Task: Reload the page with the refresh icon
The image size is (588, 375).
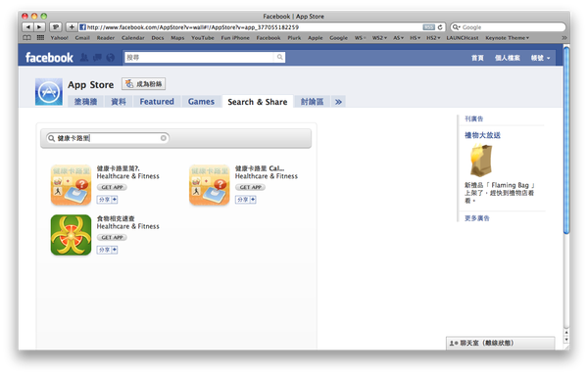Action: 440,27
